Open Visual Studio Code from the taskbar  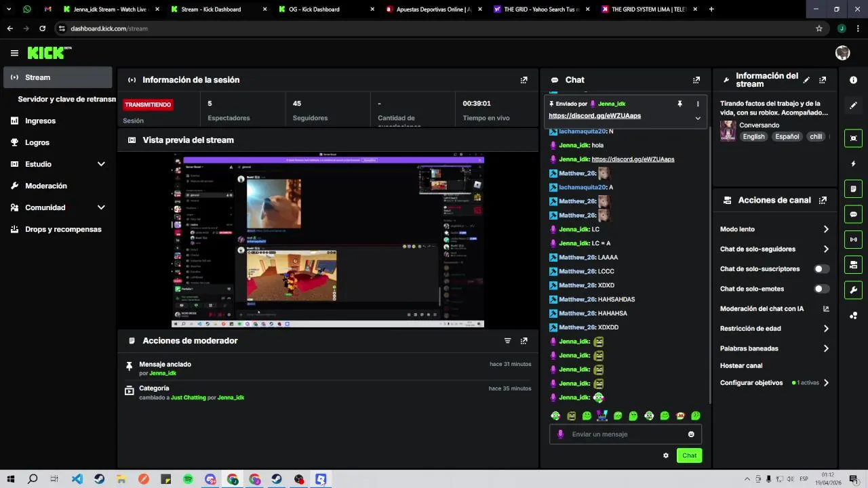(77, 479)
